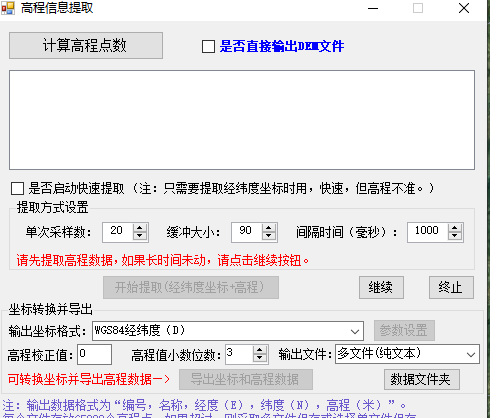Focus the 间隔时间(毫秒) value field
The width and height of the screenshot is (490, 418).
[x=428, y=232]
